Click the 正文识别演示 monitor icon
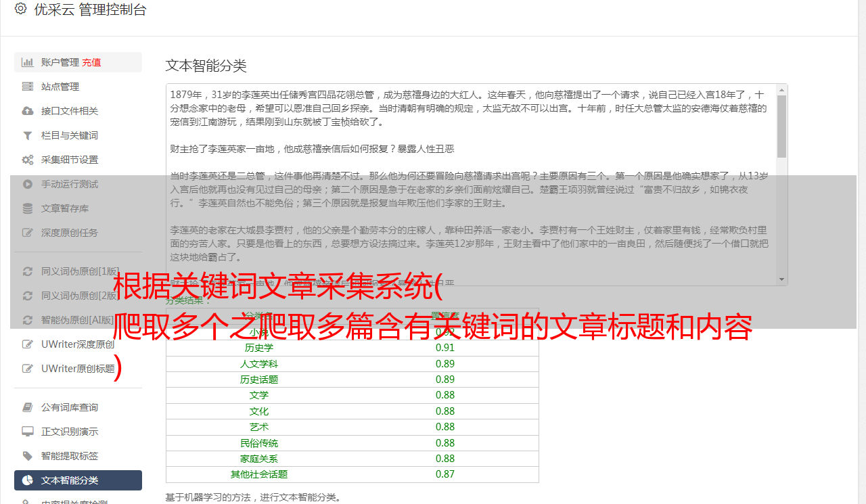This screenshot has width=866, height=504. click(28, 432)
